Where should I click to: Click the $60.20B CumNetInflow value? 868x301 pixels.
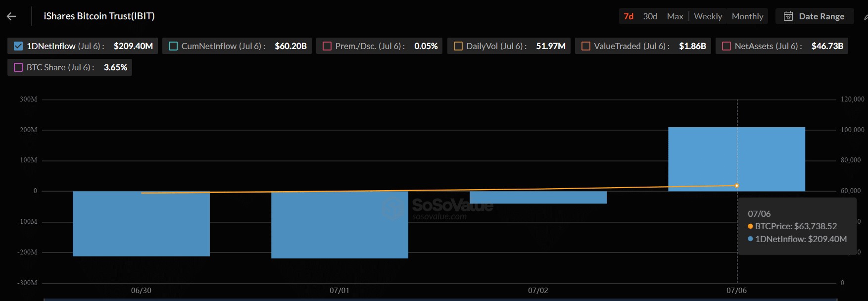290,46
